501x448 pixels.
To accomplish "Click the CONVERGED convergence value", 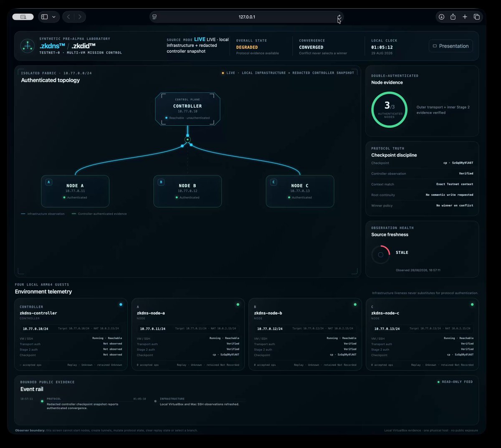I will (x=311, y=47).
